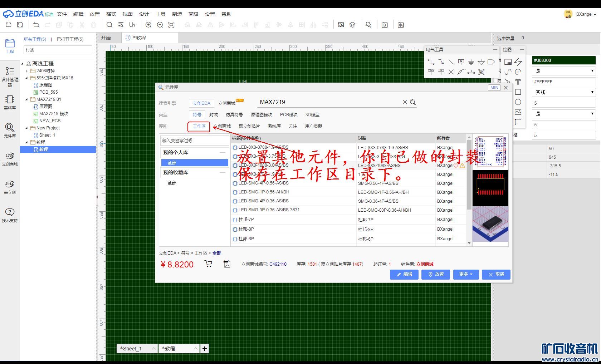This screenshot has width=601, height=364.
Task: Click the Undo arrow in the toolbar
Action: coord(36,25)
